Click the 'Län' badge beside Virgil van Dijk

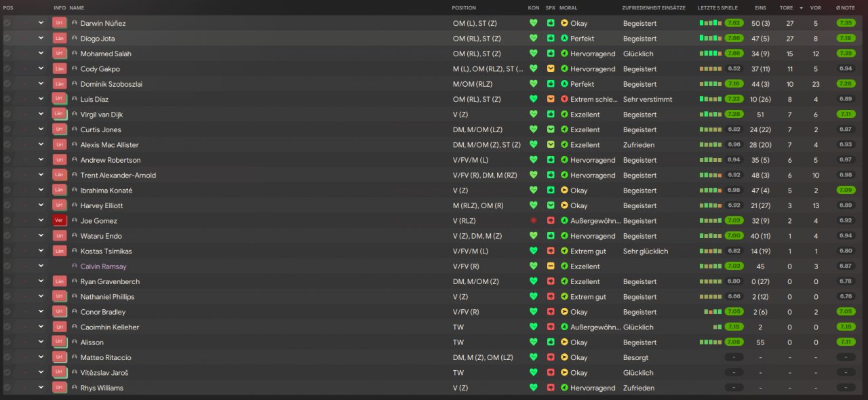59,115
